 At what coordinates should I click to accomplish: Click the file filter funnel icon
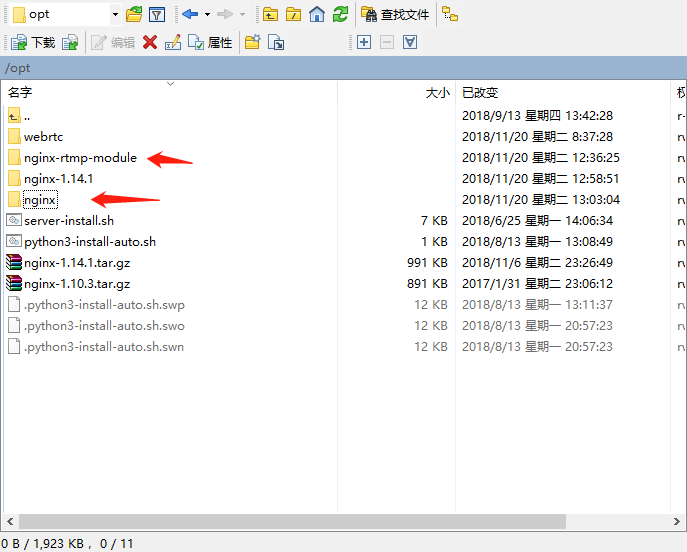[157, 15]
